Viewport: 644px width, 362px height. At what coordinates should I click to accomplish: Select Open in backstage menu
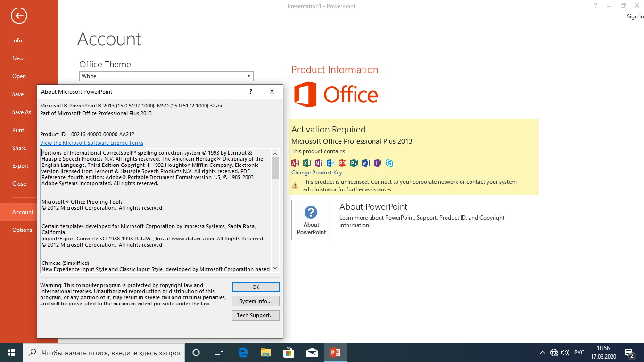coord(29,76)
